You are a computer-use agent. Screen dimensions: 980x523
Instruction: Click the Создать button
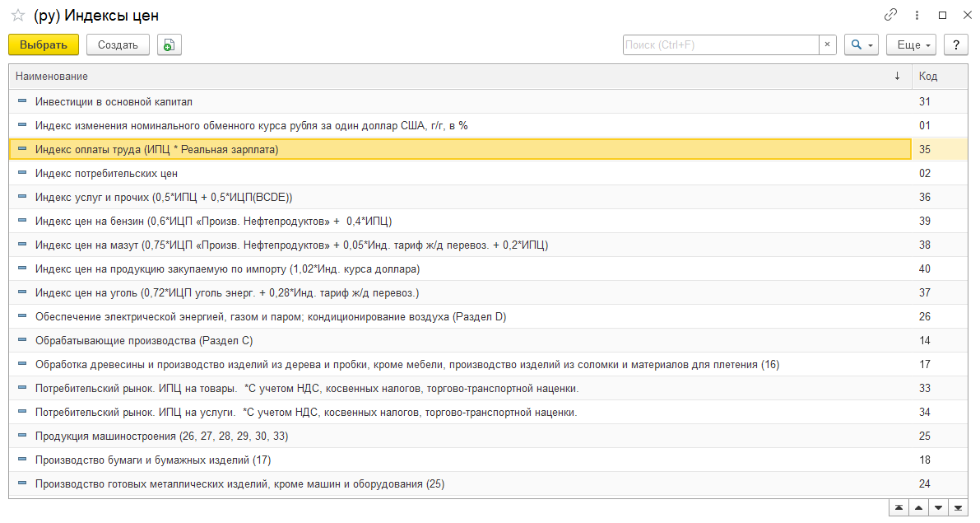(118, 45)
